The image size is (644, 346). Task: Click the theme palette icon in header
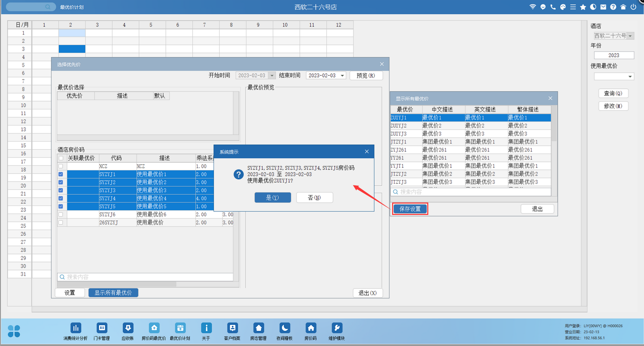(563, 7)
